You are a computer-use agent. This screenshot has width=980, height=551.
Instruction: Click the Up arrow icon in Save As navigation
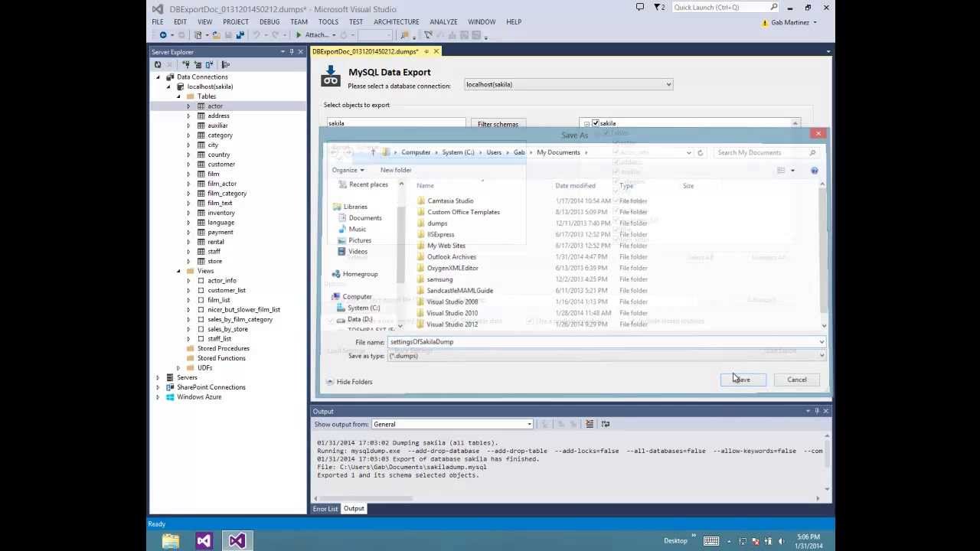[x=373, y=152]
